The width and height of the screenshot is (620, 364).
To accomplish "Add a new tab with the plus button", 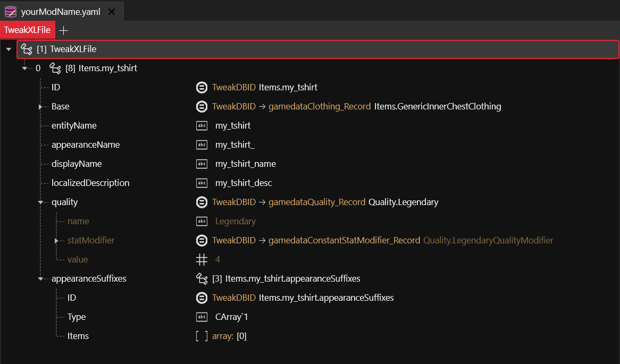I will [x=63, y=30].
